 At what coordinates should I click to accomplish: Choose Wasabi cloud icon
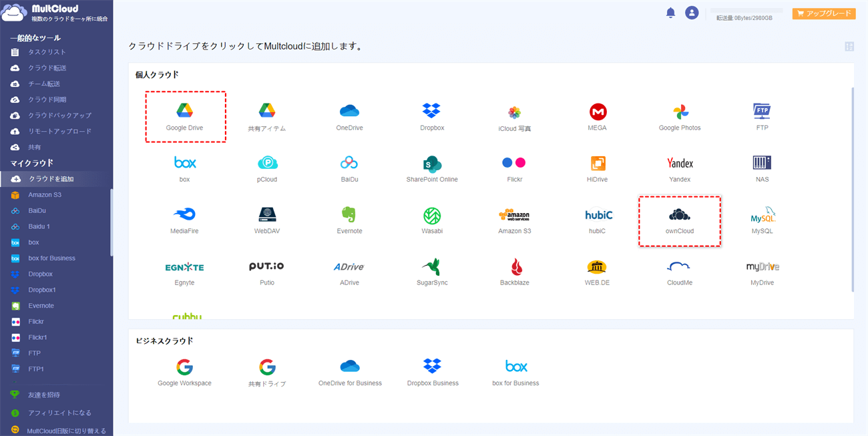[x=432, y=220]
